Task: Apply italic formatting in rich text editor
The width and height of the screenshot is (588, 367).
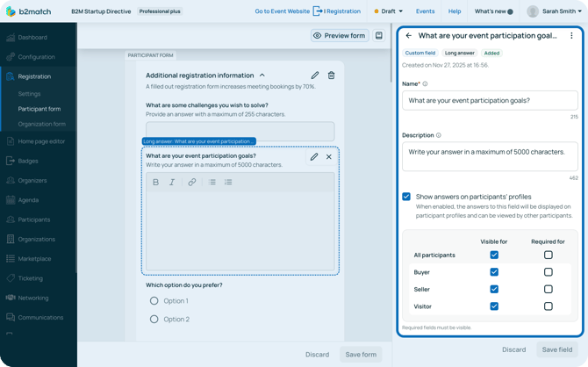Action: pos(172,183)
